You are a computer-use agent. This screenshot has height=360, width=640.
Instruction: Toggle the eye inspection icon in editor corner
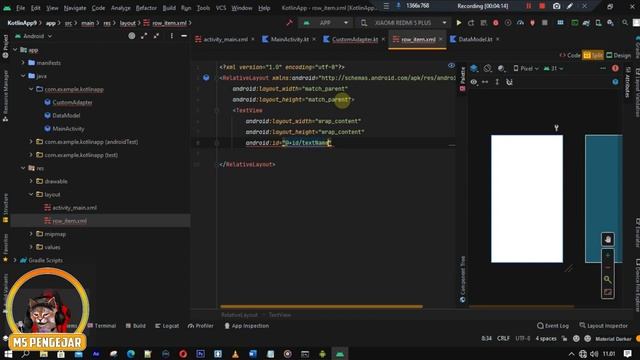point(451,65)
